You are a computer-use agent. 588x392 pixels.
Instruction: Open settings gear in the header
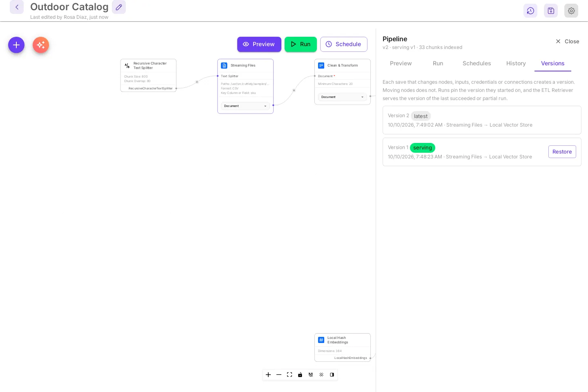pos(571,11)
